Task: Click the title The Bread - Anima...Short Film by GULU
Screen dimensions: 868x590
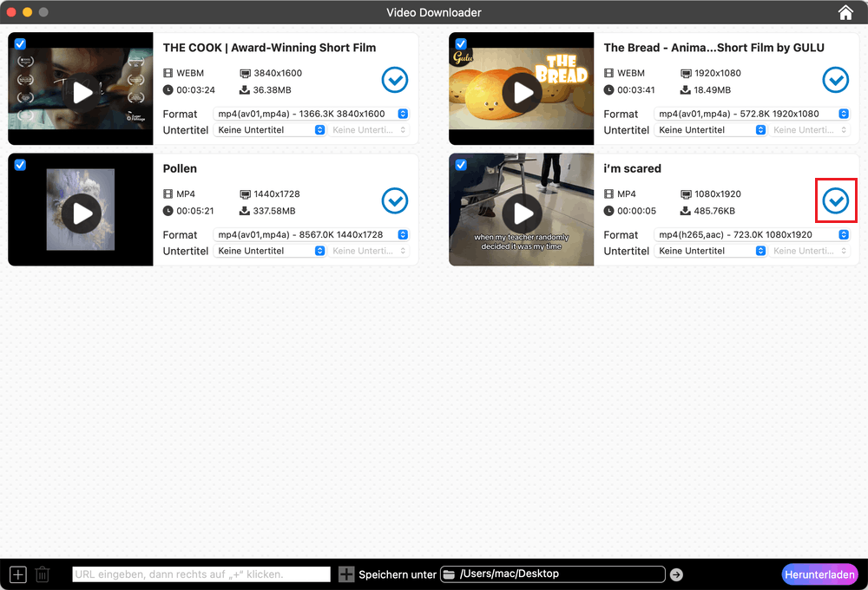Action: [x=713, y=48]
